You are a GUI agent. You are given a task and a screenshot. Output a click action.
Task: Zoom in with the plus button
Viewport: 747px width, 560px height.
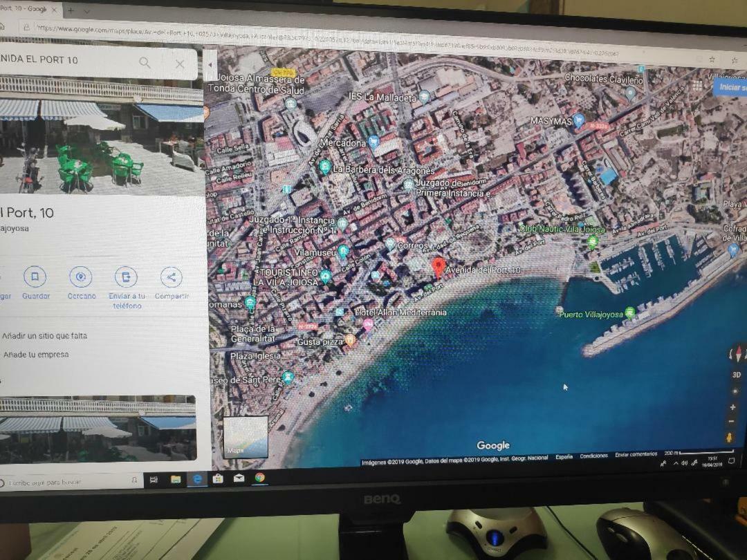coord(732,407)
